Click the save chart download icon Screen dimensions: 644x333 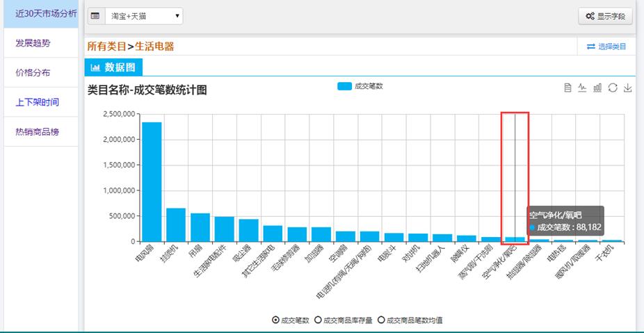coord(628,88)
